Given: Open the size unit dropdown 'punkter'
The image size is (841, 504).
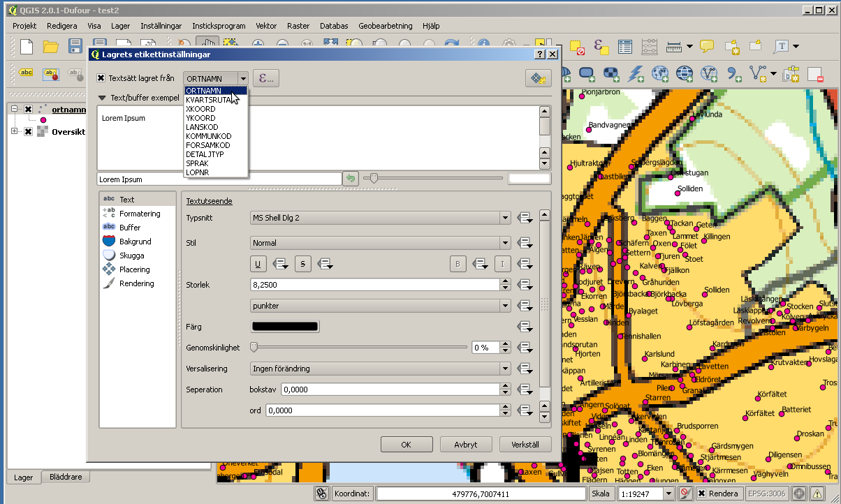Looking at the screenshot, I should click(x=381, y=306).
